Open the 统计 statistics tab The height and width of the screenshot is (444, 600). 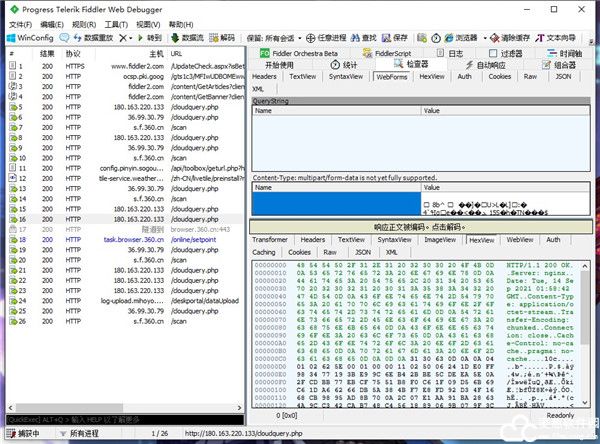pos(344,65)
